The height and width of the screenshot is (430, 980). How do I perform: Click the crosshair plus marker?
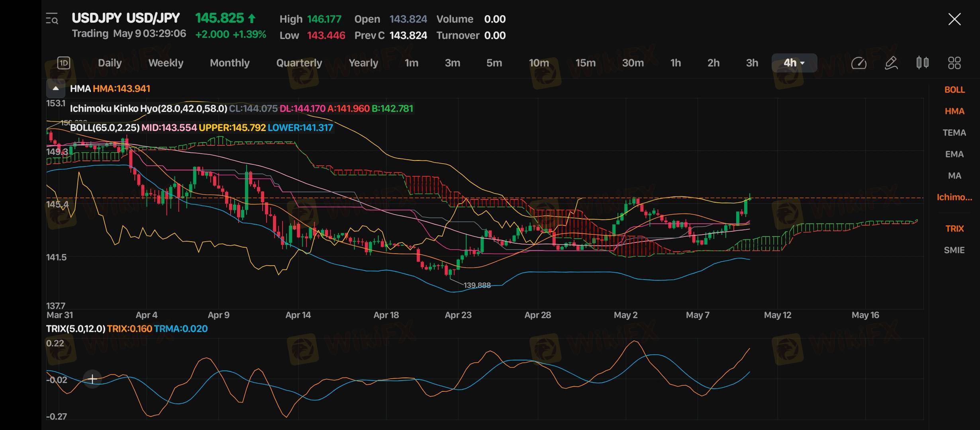pos(92,379)
